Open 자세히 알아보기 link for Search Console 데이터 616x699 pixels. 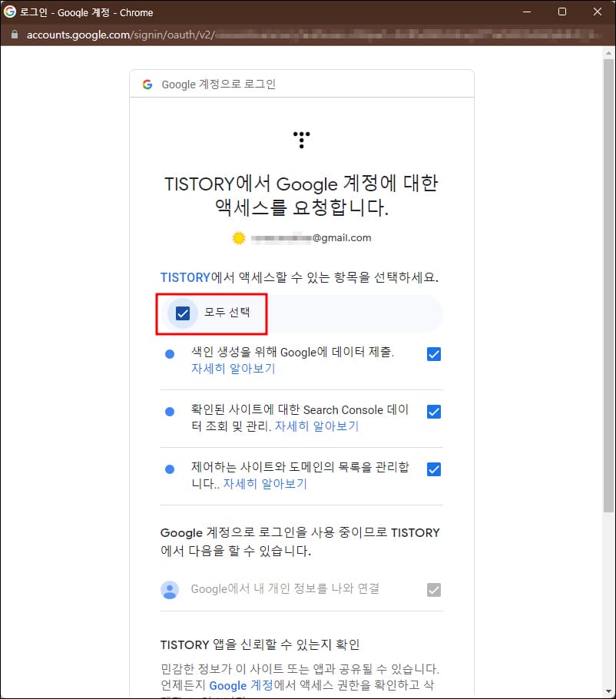[316, 426]
